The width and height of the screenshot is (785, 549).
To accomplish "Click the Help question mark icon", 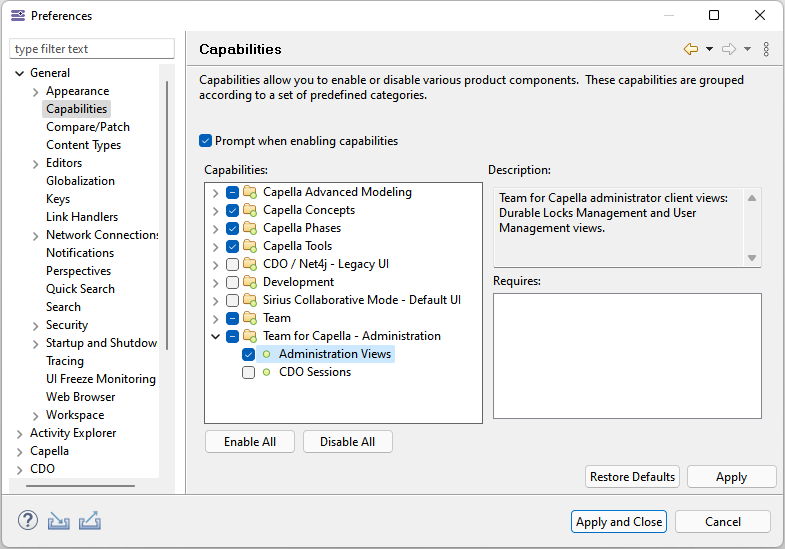I will point(28,521).
